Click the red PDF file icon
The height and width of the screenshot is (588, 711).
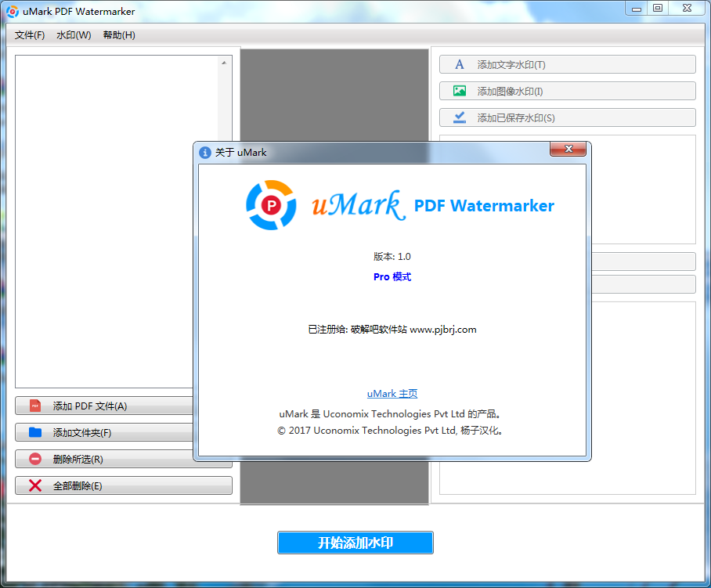pyautogui.click(x=35, y=406)
